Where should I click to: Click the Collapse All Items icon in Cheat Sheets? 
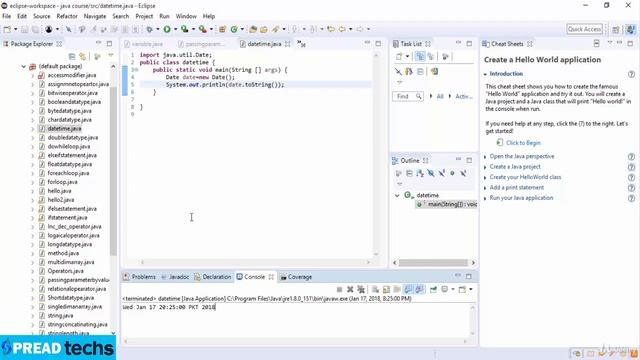click(x=596, y=43)
